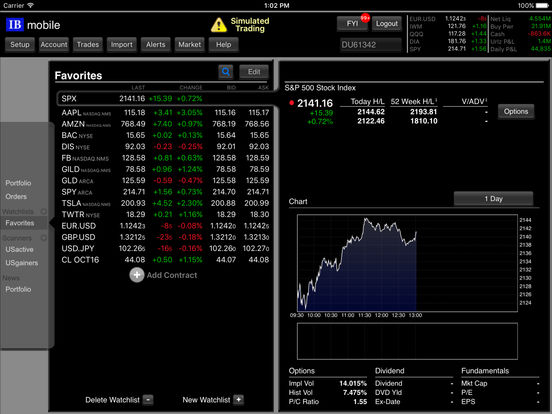
Task: Select the EUR.USD watchlist row
Action: click(x=165, y=226)
